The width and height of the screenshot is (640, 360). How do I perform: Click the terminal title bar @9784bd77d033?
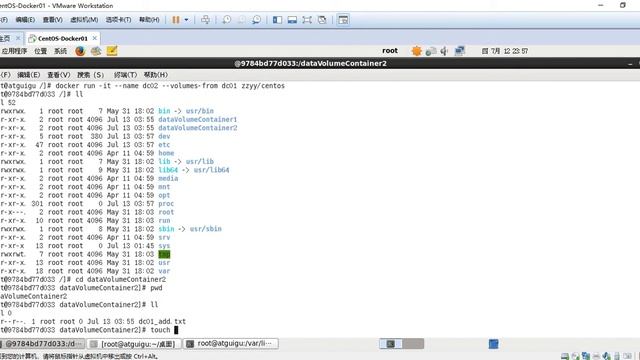[310, 63]
